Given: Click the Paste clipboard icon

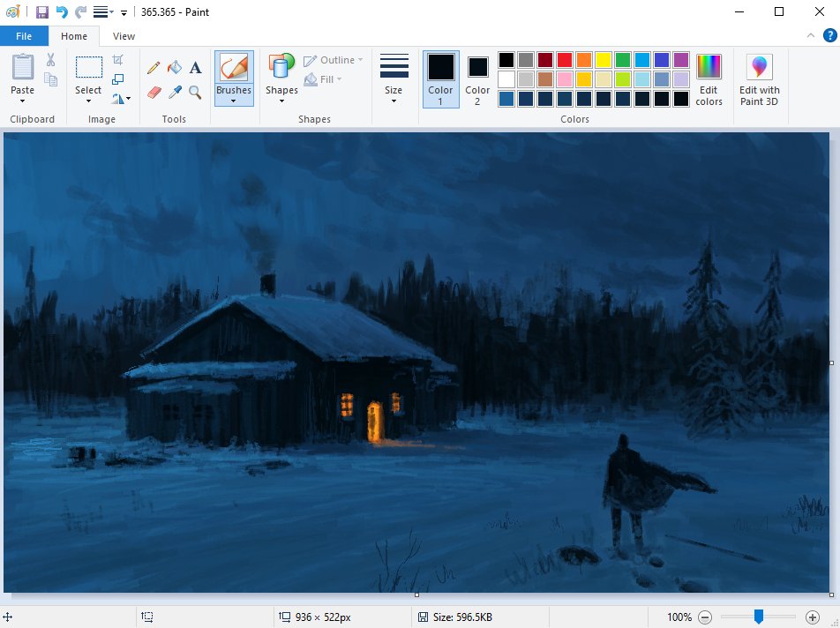Looking at the screenshot, I should click(x=23, y=66).
